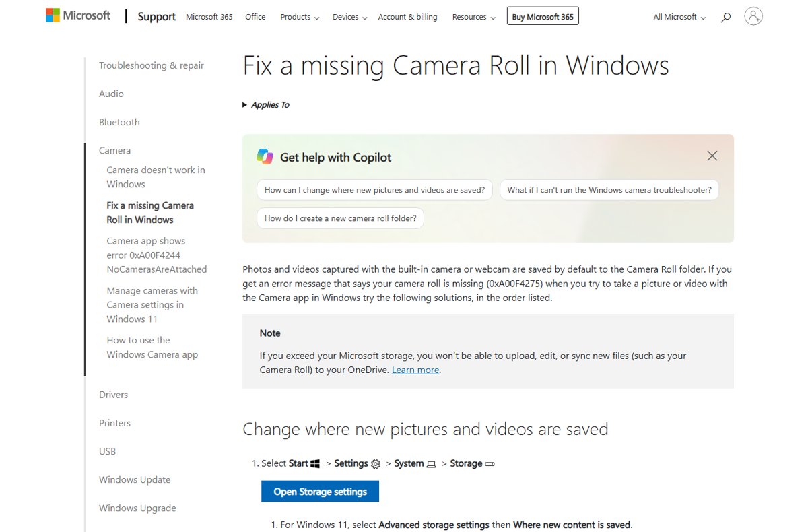Select USB in sidebar
Screen dimensions: 808x532
click(x=107, y=451)
